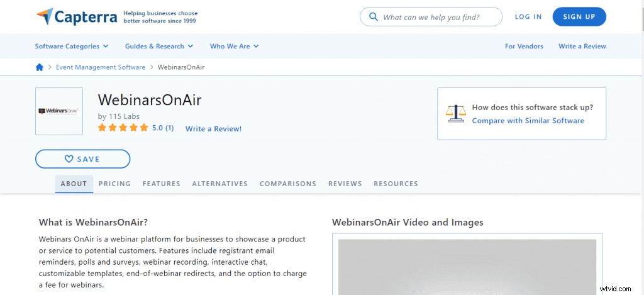Switch to the PRICING tab
Image resolution: width=644 pixels, height=295 pixels.
(114, 184)
